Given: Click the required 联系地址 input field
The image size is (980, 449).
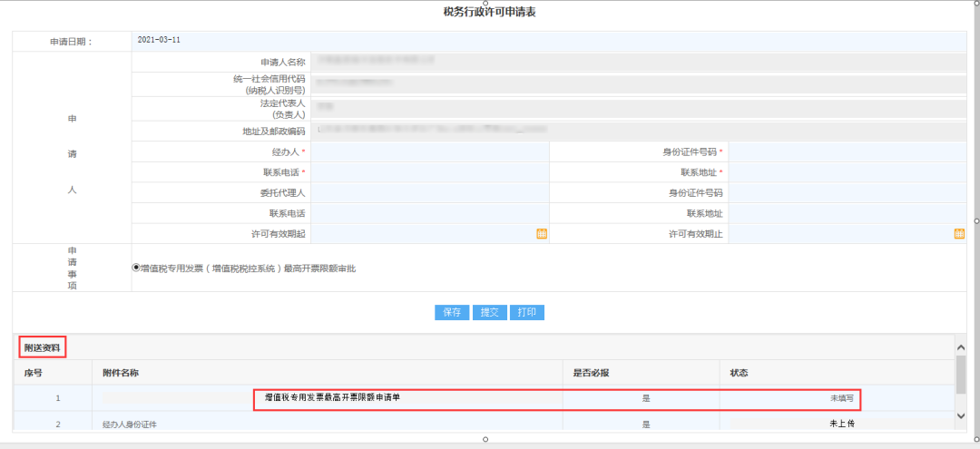Looking at the screenshot, I should pyautogui.click(x=848, y=172).
